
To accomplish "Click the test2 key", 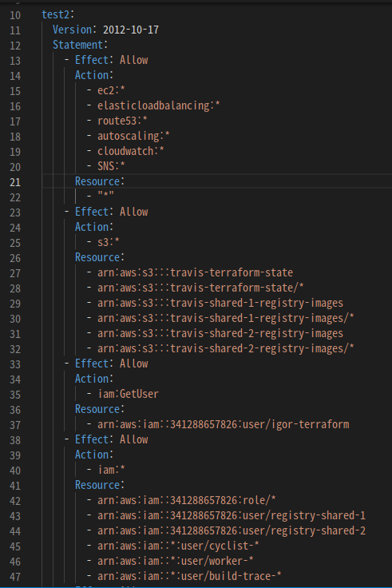I will [x=55, y=14].
